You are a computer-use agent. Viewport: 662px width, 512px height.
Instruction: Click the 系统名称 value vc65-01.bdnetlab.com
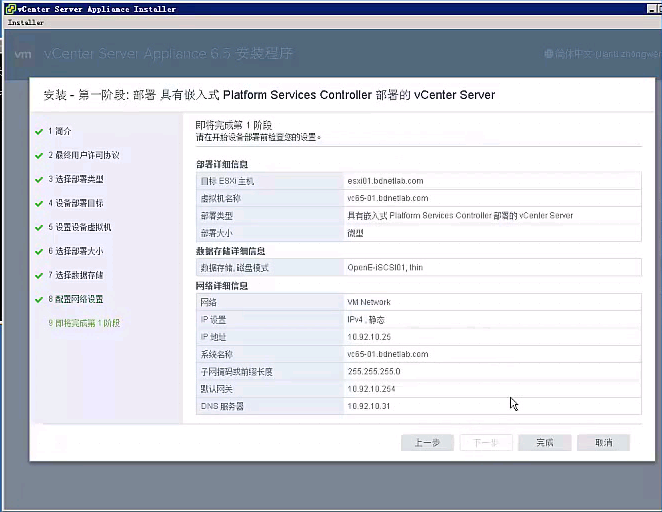pyautogui.click(x=388, y=354)
